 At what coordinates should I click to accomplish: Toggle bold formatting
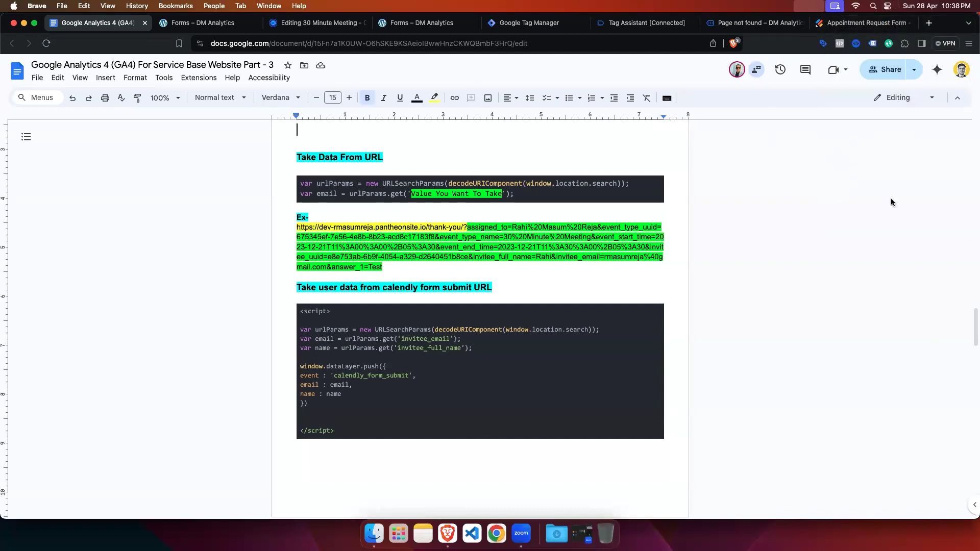coord(367,98)
